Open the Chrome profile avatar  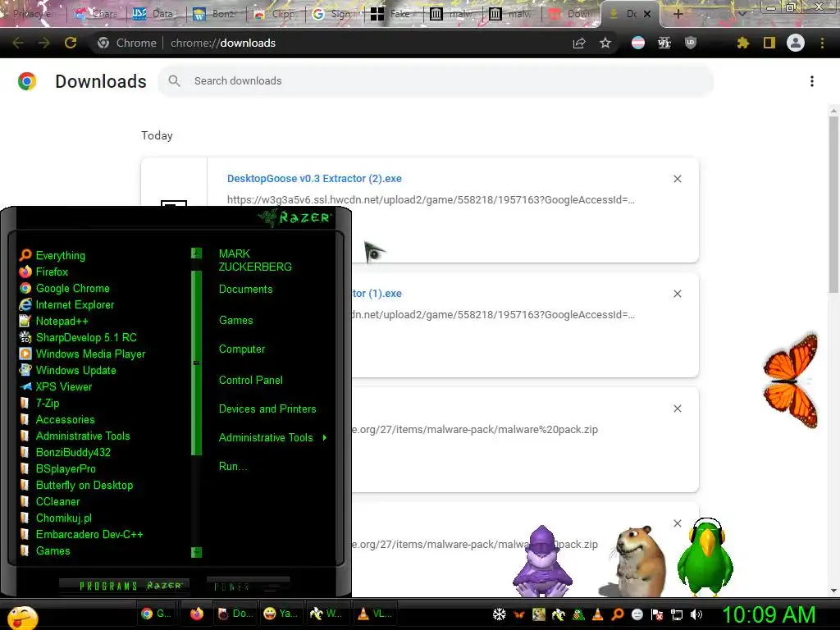(796, 43)
